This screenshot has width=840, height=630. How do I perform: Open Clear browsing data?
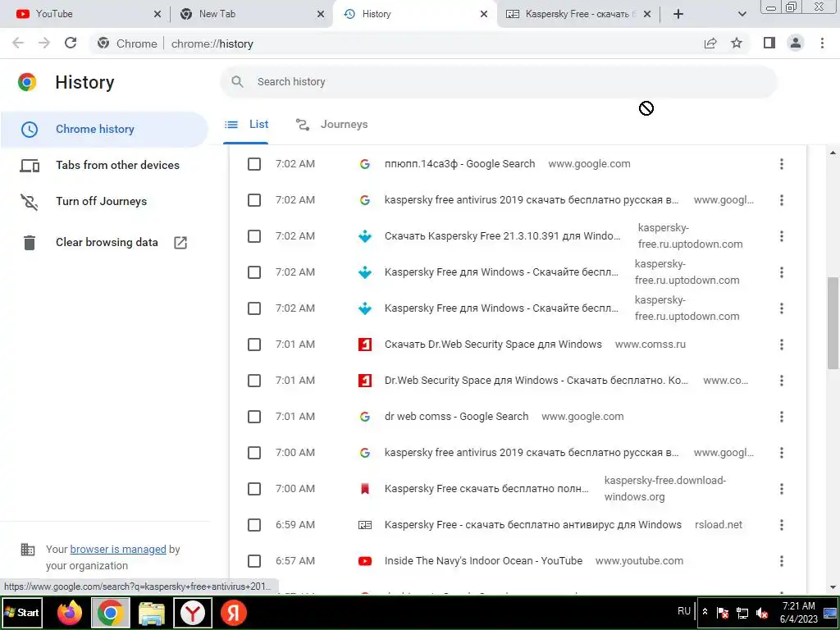(x=104, y=242)
